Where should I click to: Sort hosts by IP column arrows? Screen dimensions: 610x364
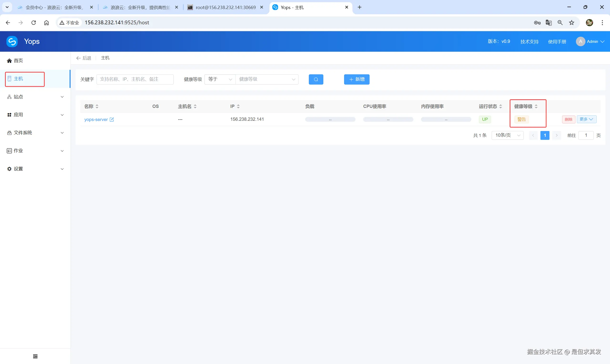click(238, 106)
